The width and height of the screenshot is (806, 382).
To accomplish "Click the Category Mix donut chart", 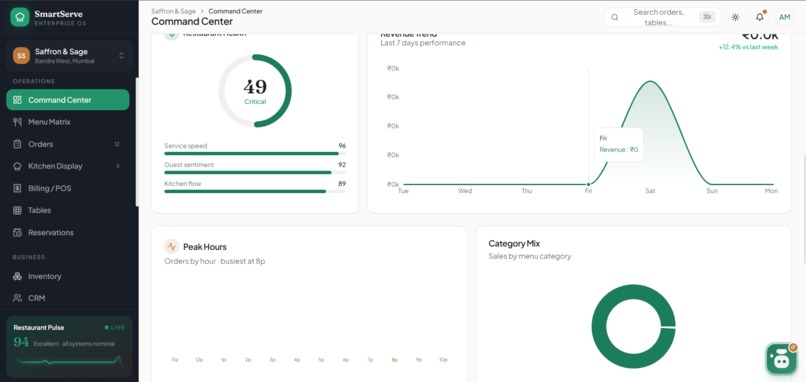I will [x=633, y=326].
